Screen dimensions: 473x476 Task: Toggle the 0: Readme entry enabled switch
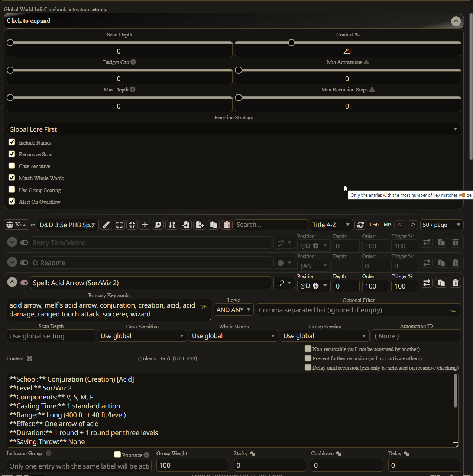point(24,263)
